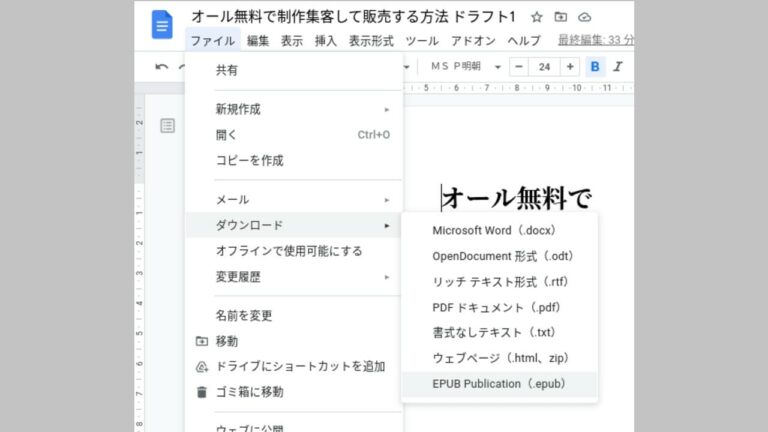Screen dimensions: 768x432
Task: Click the font size field showing 24
Action: pyautogui.click(x=544, y=67)
